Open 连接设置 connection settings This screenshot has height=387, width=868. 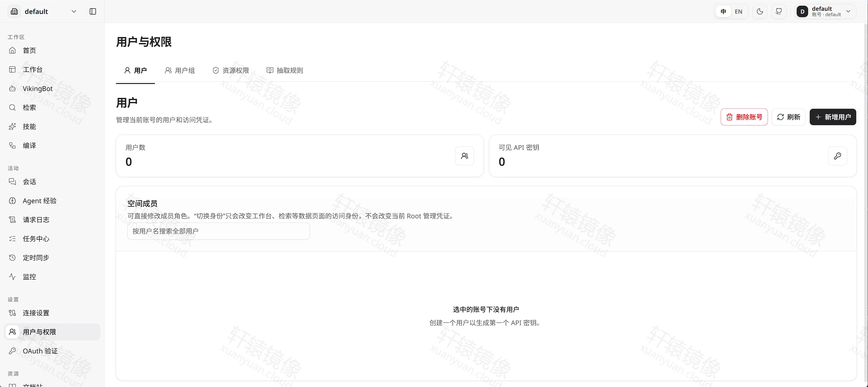coord(52,313)
